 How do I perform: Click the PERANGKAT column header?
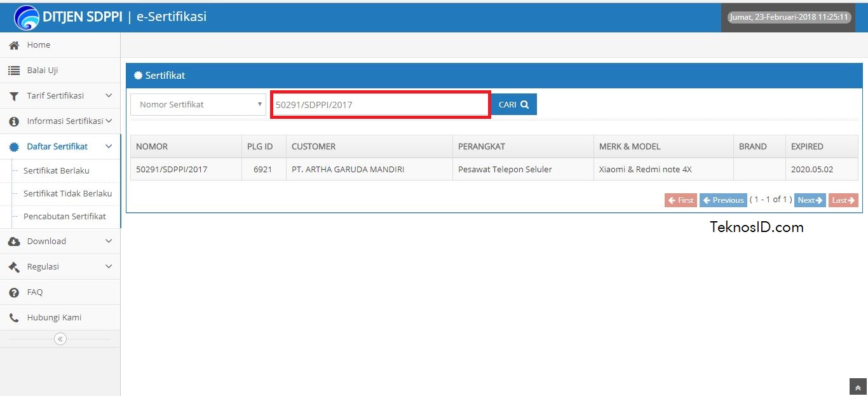(x=524, y=146)
